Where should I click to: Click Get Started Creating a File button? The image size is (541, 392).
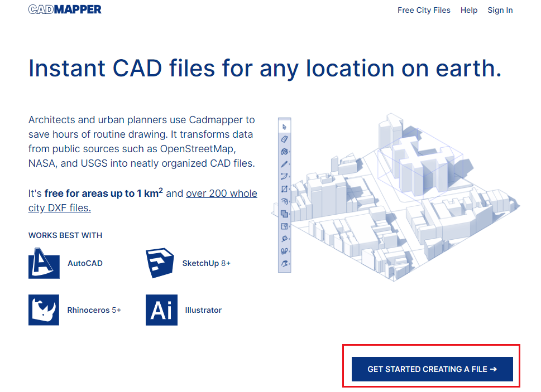(432, 369)
